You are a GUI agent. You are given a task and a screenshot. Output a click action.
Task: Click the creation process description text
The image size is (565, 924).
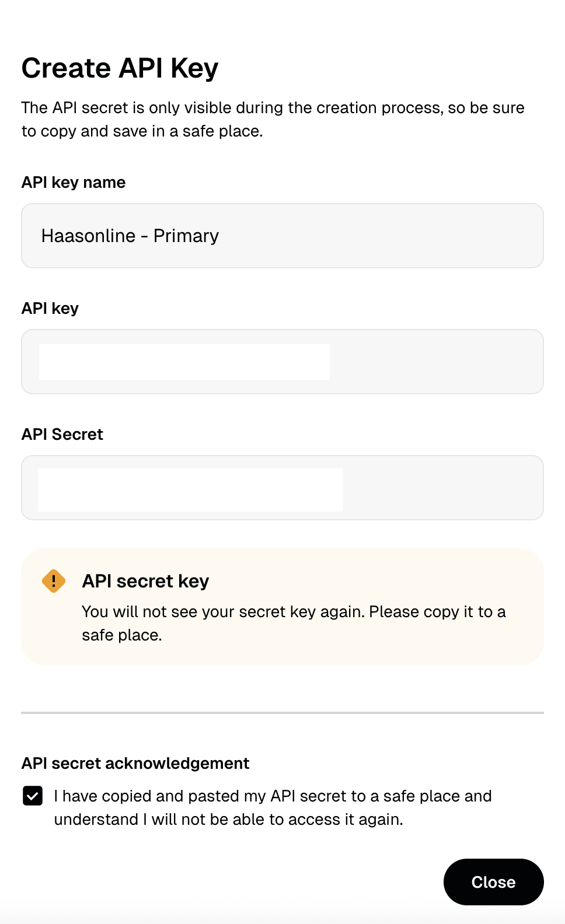click(273, 119)
